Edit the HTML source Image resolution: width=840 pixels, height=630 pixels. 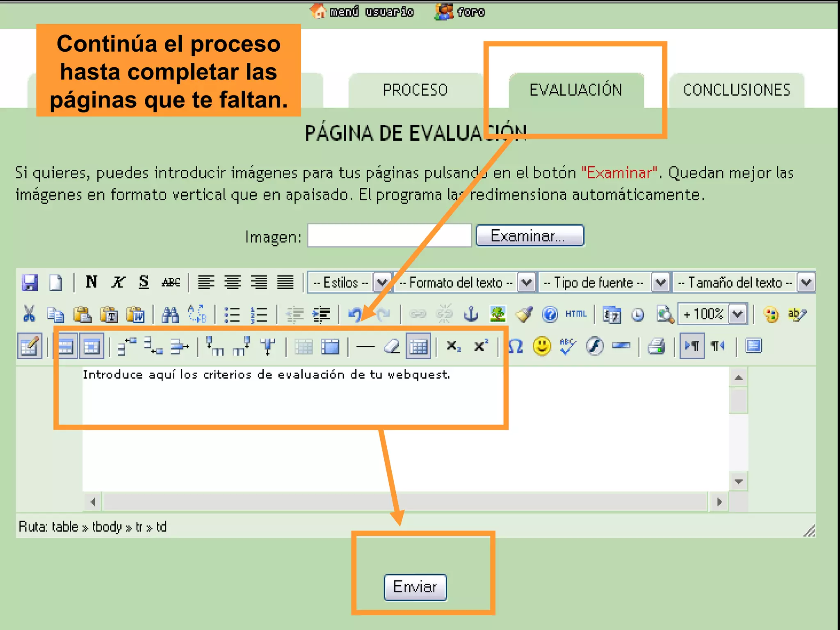point(576,314)
